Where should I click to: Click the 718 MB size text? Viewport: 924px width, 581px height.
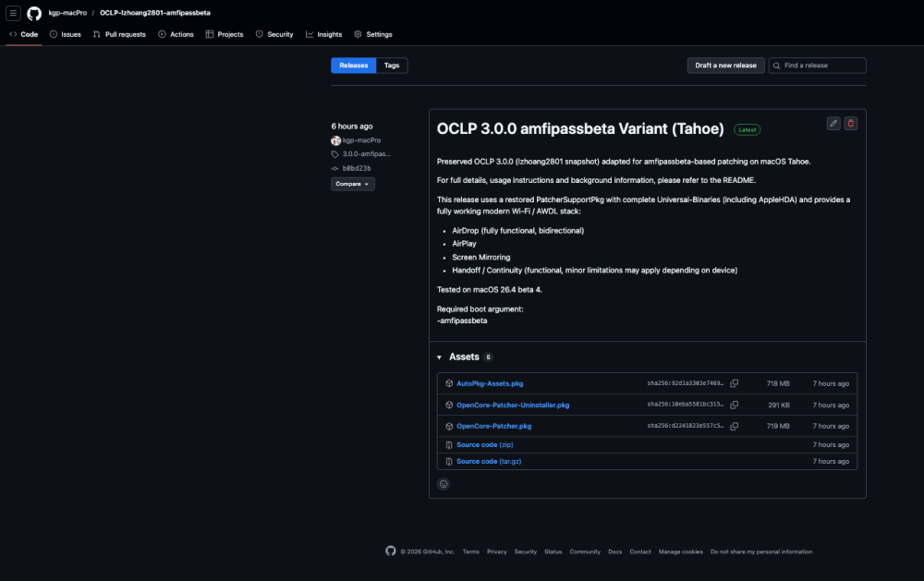point(778,383)
